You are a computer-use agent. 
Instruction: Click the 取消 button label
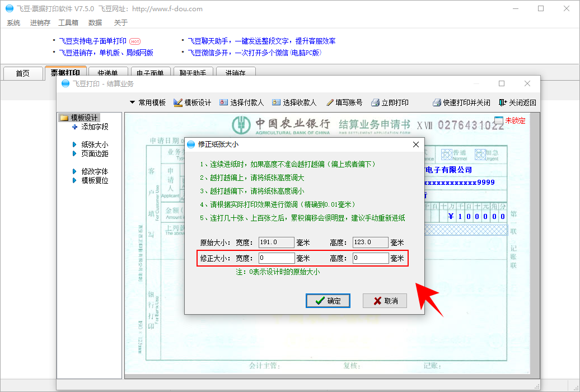pos(391,301)
